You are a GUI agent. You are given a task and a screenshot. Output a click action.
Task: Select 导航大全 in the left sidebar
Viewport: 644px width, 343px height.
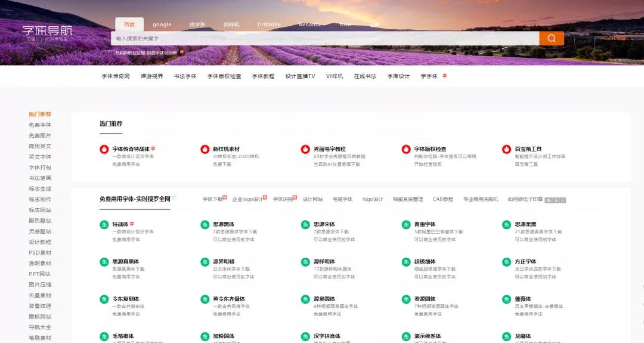(x=40, y=327)
